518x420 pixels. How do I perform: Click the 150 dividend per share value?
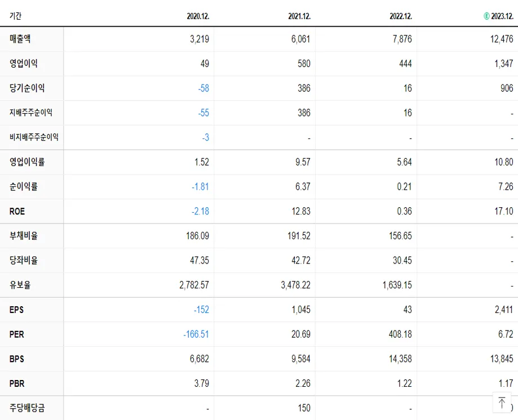point(304,408)
